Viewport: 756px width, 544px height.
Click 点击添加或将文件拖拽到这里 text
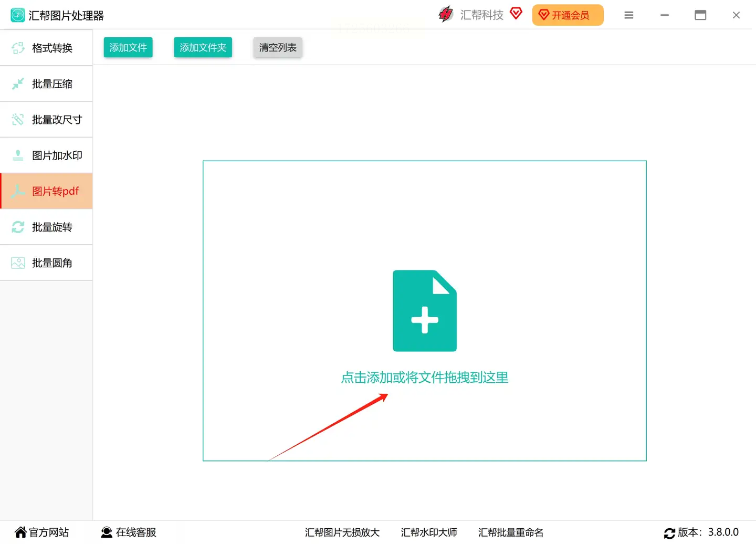425,378
